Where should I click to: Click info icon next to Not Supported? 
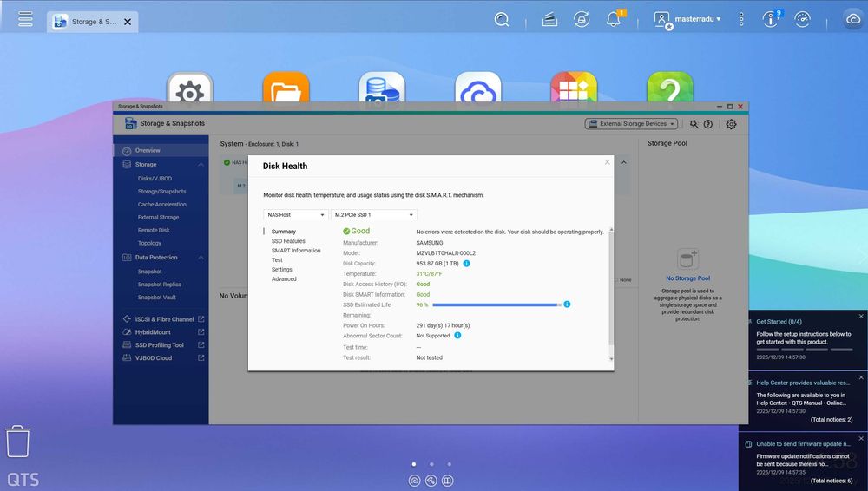tap(457, 336)
